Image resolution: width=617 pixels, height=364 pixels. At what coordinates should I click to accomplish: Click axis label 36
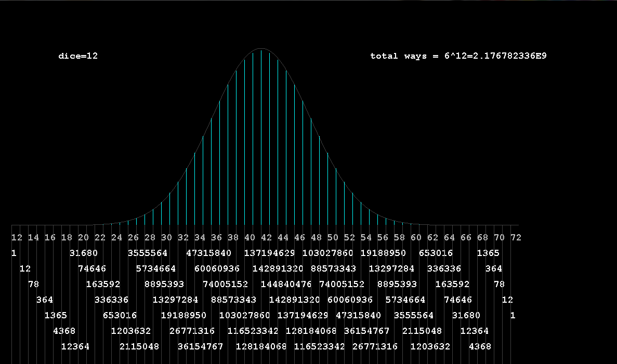click(x=216, y=238)
